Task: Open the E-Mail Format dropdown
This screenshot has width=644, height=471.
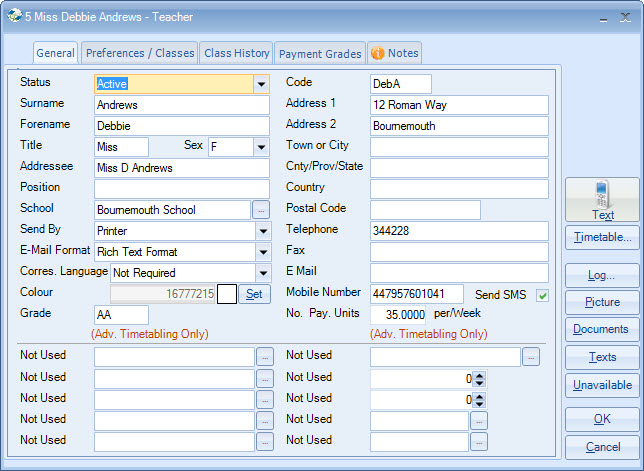Action: point(261,252)
